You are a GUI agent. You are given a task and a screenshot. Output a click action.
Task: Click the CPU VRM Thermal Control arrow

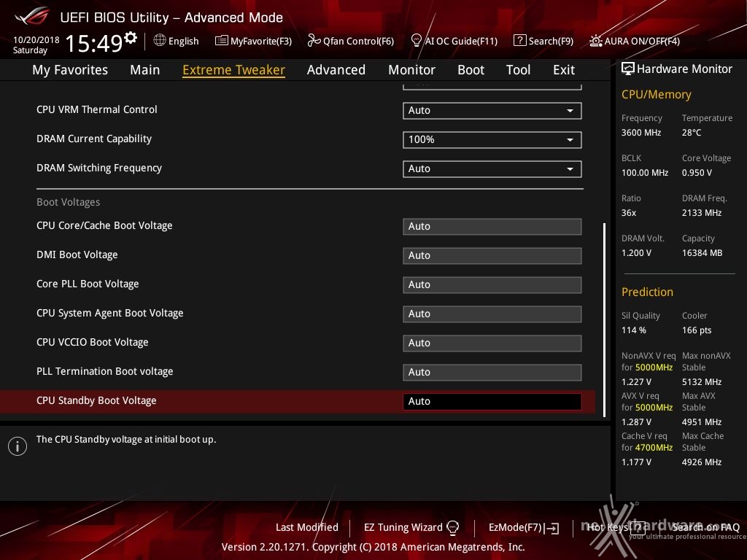click(570, 111)
